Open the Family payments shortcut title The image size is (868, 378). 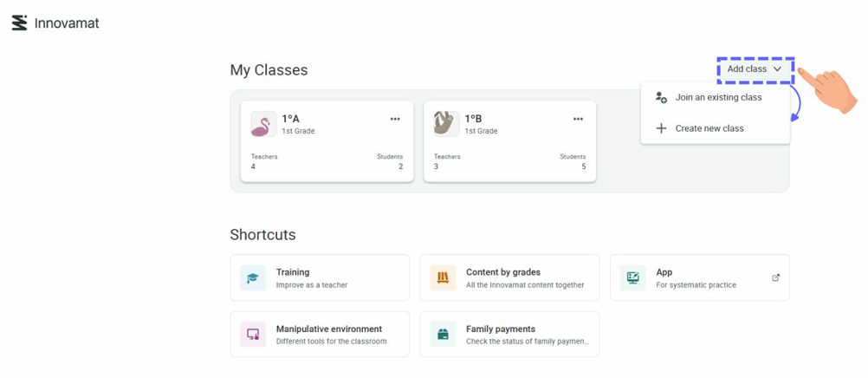point(501,329)
